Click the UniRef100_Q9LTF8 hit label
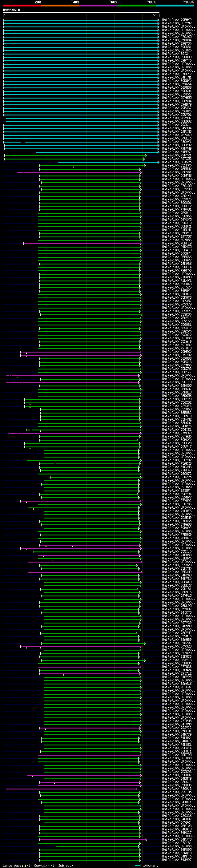 [176, 382]
